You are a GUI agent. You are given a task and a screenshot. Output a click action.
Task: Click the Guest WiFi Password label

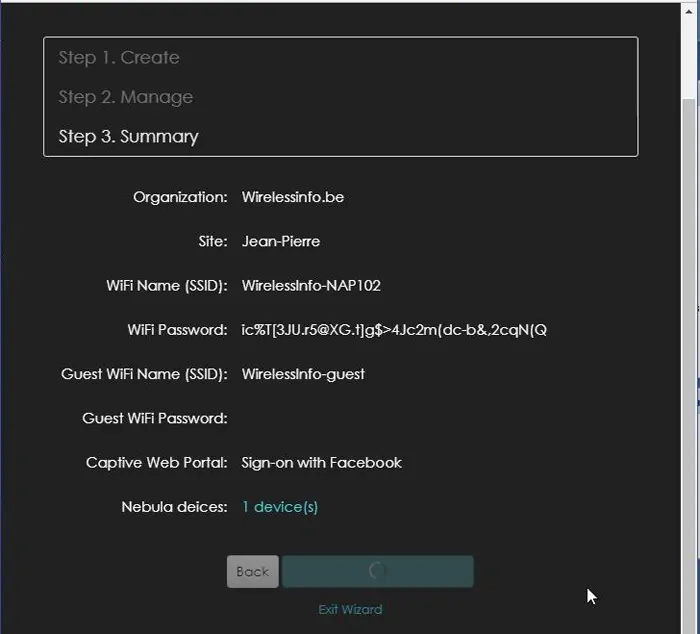pyautogui.click(x=154, y=418)
